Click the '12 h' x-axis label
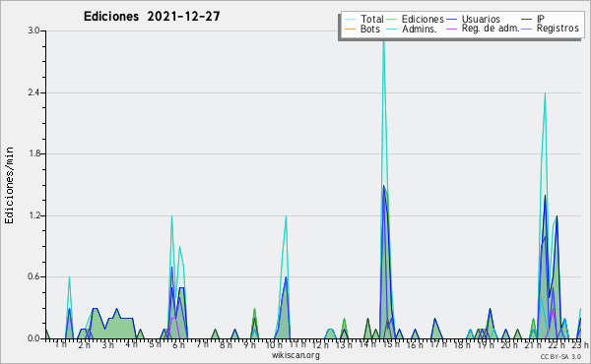This screenshot has height=364, width=591. 320,344
